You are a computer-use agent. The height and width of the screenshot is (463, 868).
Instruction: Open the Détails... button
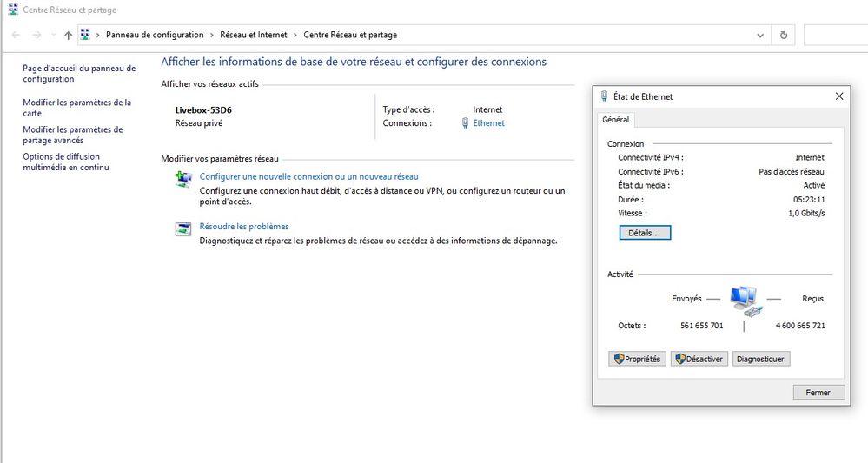point(644,233)
